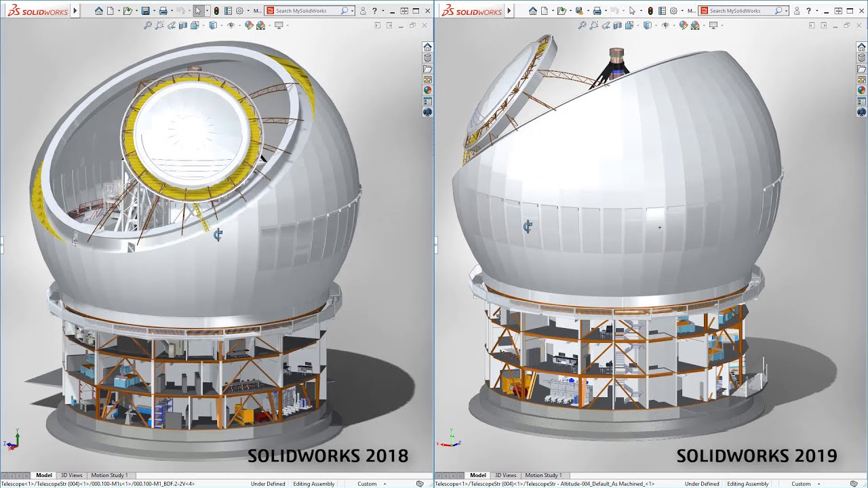Zoom to Fit icon in left viewport toolbar

[x=148, y=25]
